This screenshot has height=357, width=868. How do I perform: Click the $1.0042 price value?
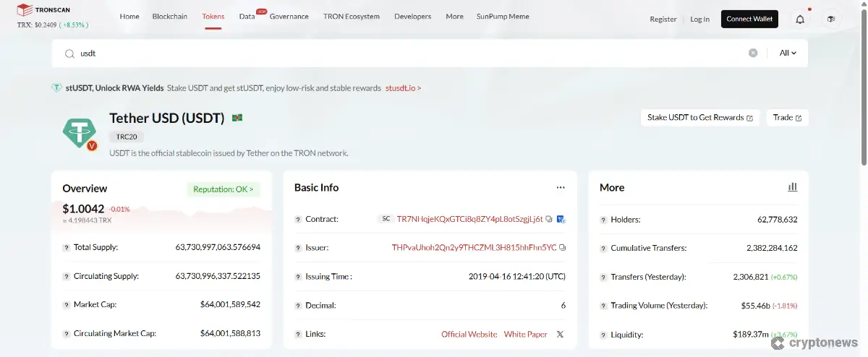[x=84, y=209]
